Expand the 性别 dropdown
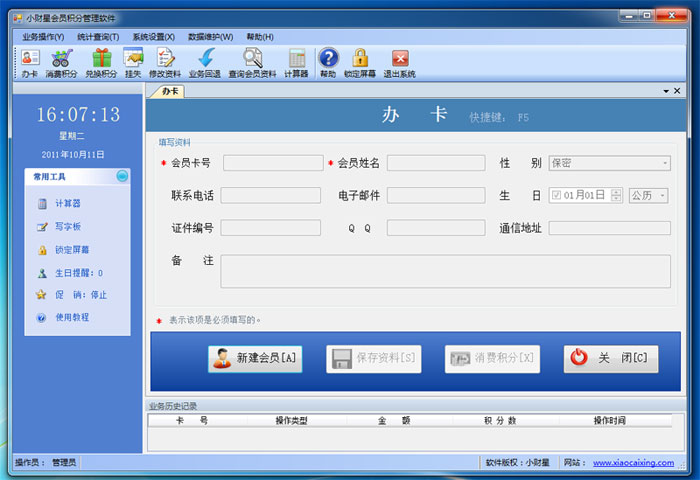 click(664, 163)
